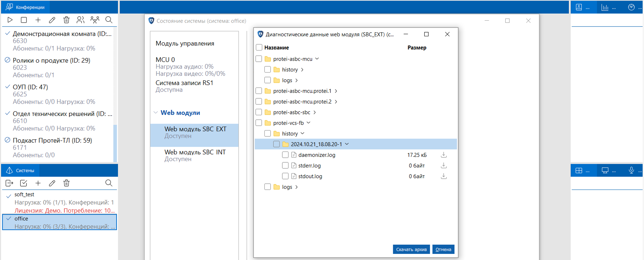Download stderr.log file

(x=444, y=166)
